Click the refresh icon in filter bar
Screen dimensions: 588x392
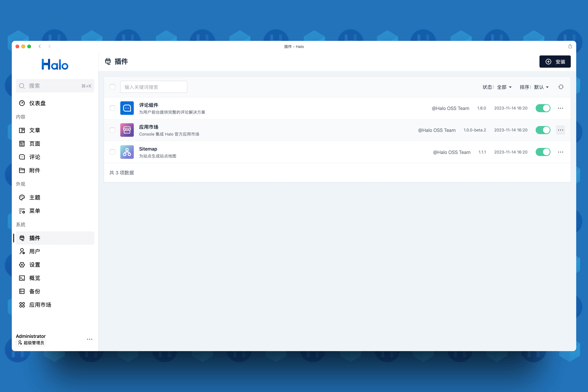(561, 87)
